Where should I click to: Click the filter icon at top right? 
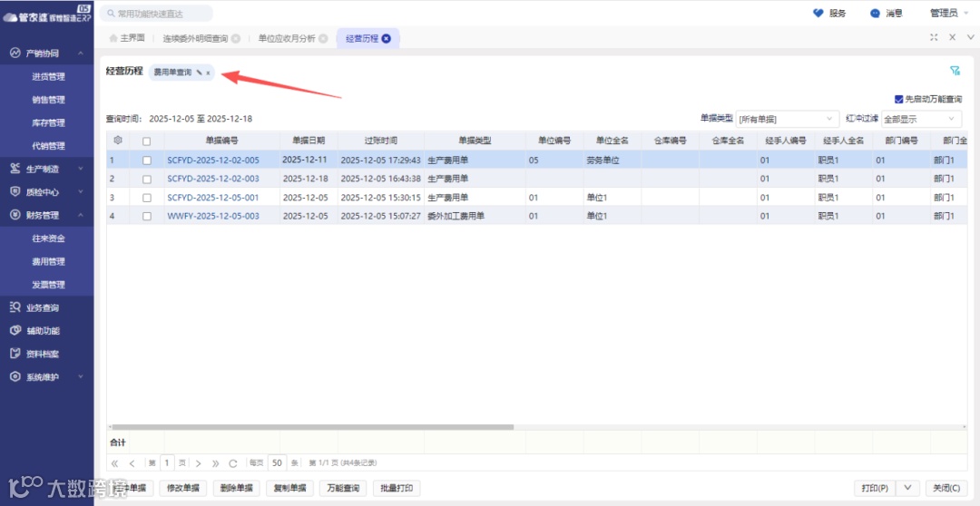pos(955,71)
